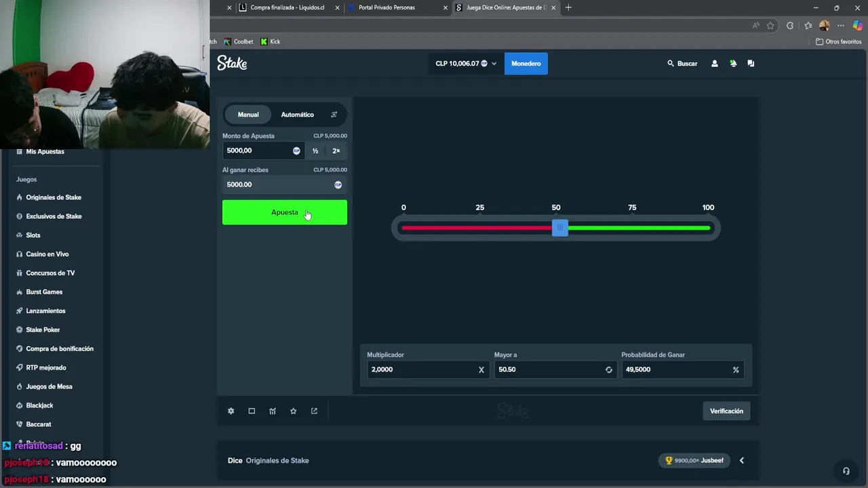Open Otros favoritos bookmarks folder
868x488 pixels.
point(838,41)
